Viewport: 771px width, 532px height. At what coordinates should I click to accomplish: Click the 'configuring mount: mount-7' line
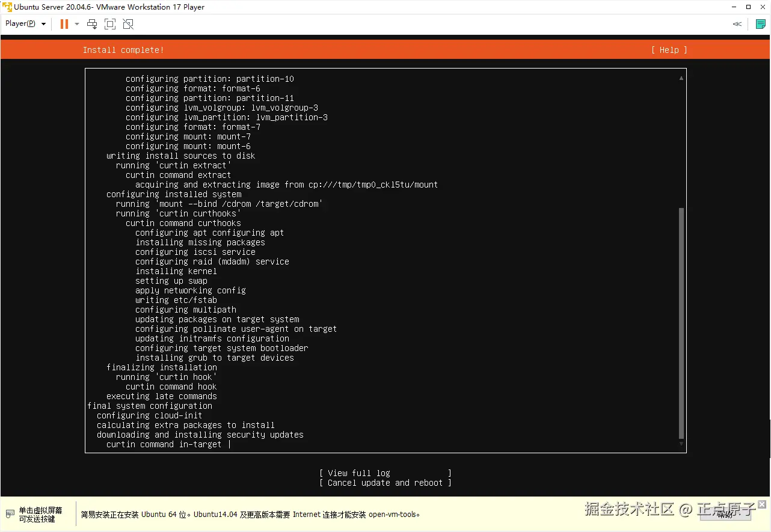tap(188, 136)
